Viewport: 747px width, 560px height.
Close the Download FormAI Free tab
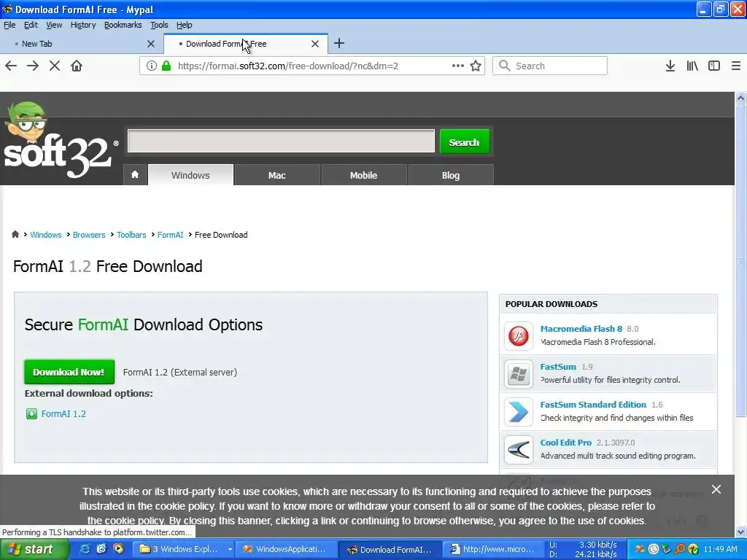coord(315,44)
